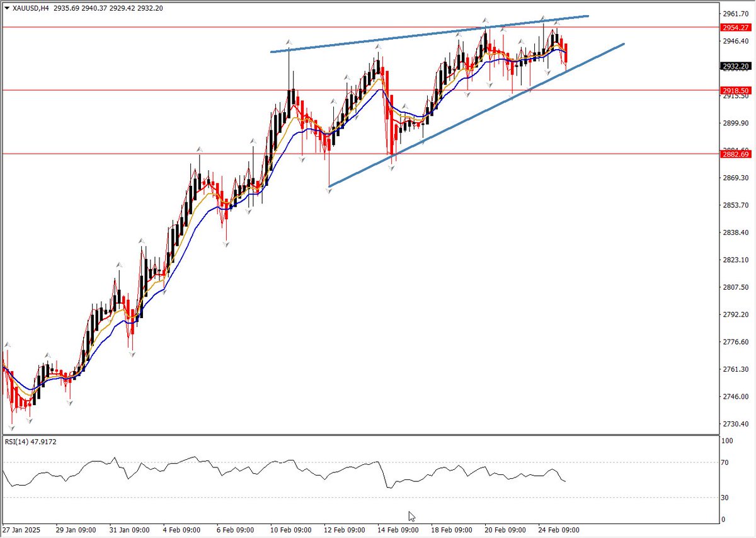Viewport: 756px width, 538px height.
Task: Click the 2961.70 price axis label
Action: tap(735, 13)
